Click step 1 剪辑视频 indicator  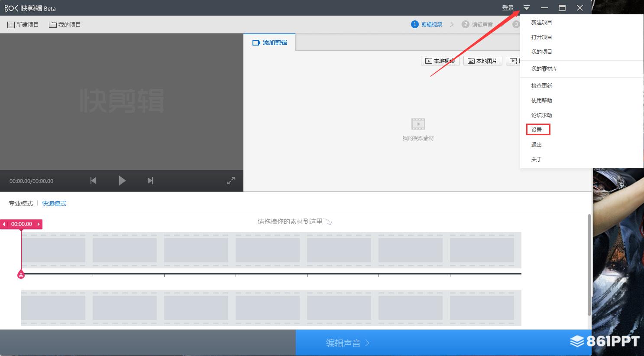click(427, 24)
